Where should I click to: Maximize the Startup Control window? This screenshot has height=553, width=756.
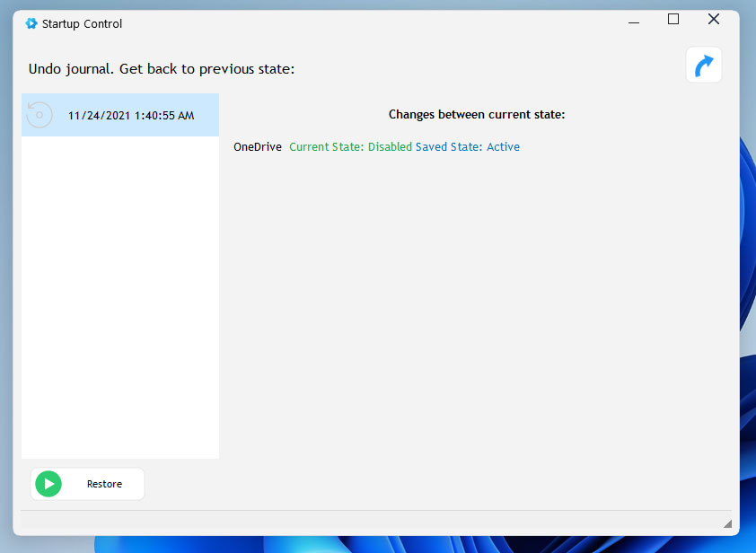673,20
